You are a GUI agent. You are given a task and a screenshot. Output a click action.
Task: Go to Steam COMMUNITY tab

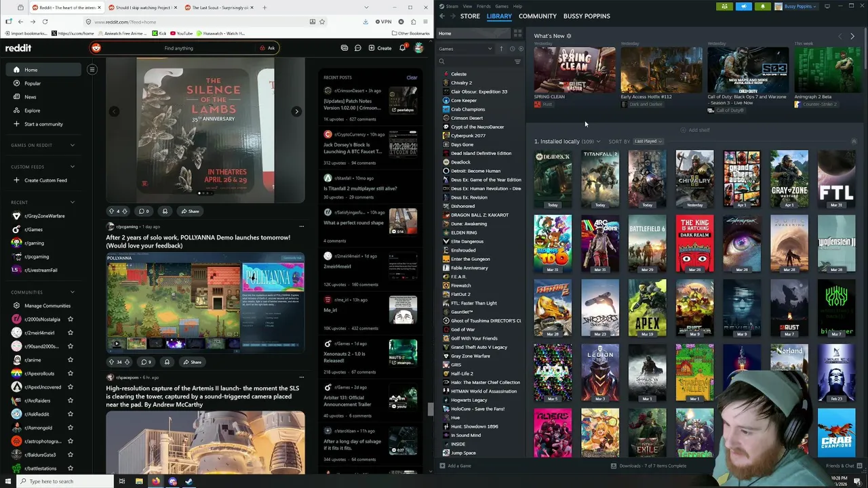[x=538, y=16]
